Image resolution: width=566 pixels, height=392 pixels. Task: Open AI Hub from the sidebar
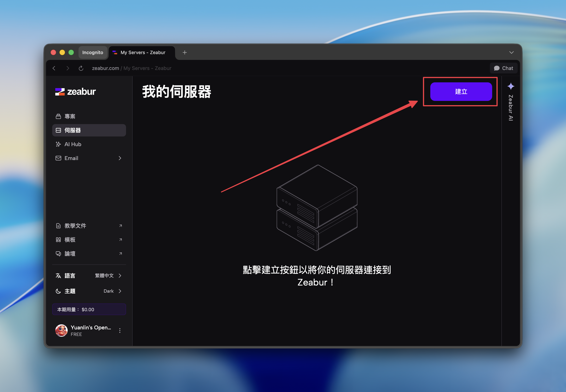pos(73,144)
